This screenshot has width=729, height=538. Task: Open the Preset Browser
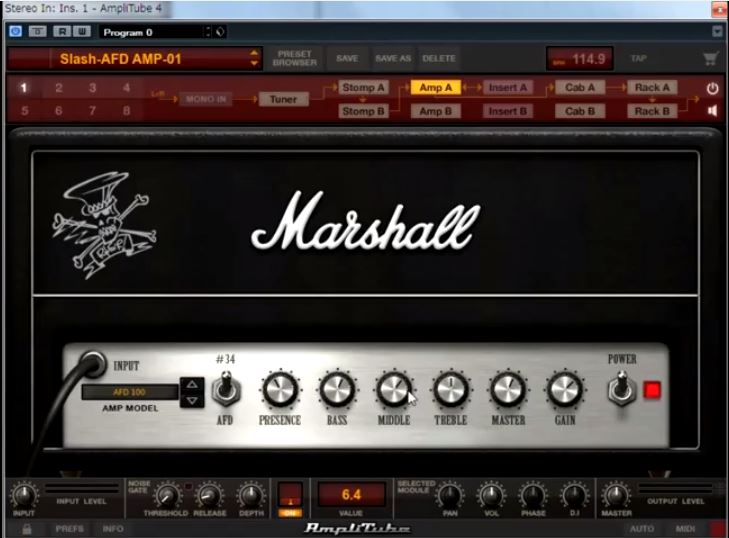click(x=295, y=58)
